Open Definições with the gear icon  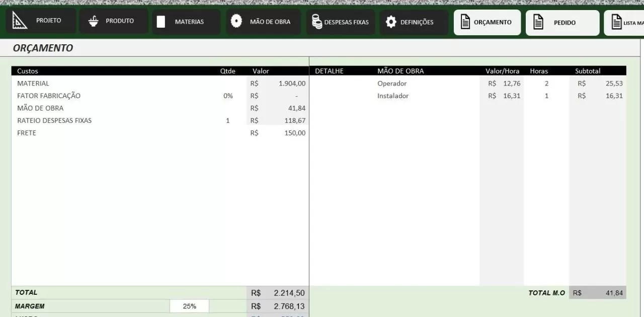[x=391, y=22]
